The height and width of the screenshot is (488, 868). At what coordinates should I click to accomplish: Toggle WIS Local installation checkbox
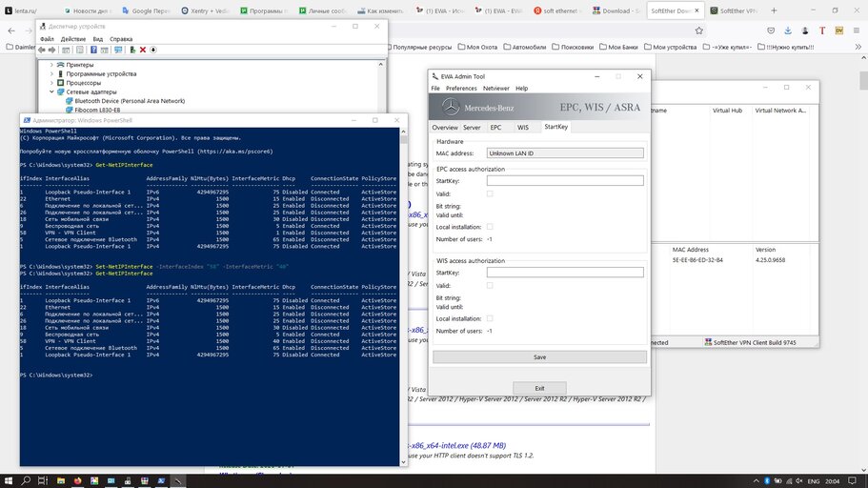point(491,318)
